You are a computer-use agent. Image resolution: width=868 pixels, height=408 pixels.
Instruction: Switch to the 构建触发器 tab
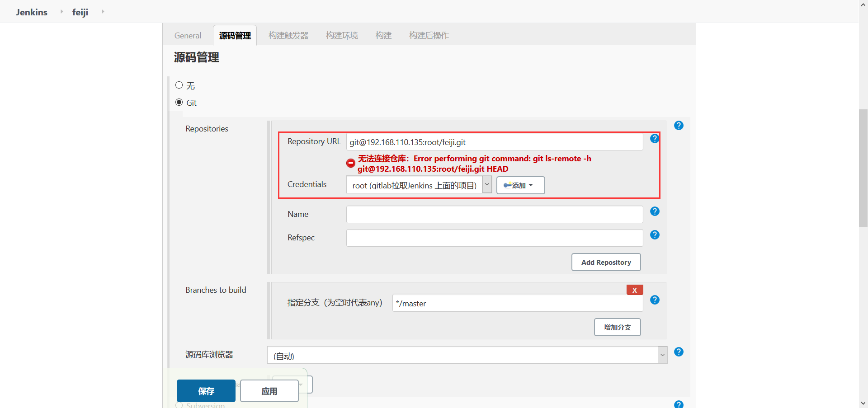tap(288, 35)
